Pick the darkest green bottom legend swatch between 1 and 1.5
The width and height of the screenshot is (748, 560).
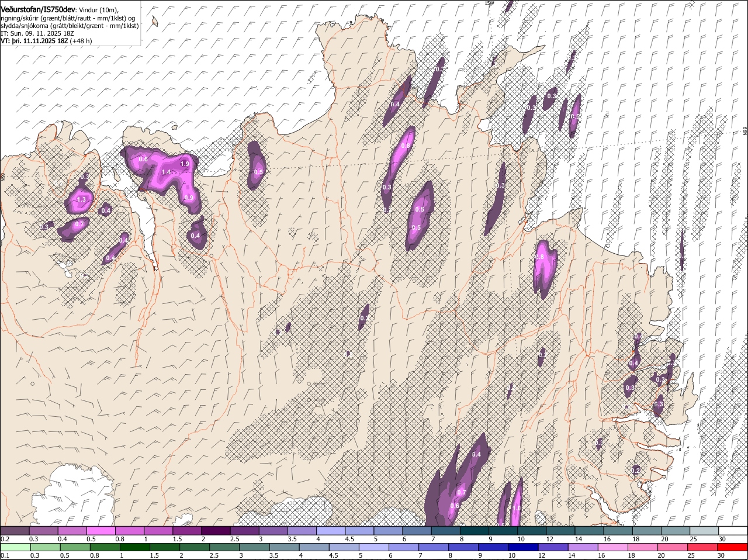click(134, 547)
